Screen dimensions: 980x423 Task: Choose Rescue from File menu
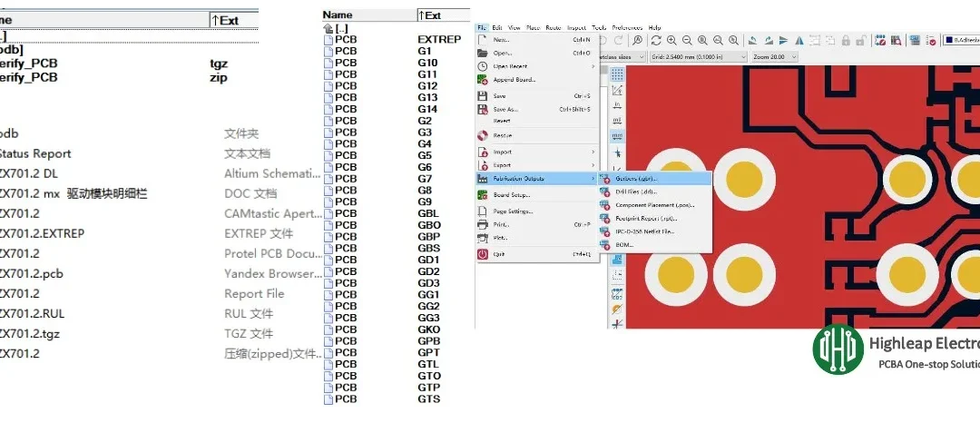click(x=537, y=135)
